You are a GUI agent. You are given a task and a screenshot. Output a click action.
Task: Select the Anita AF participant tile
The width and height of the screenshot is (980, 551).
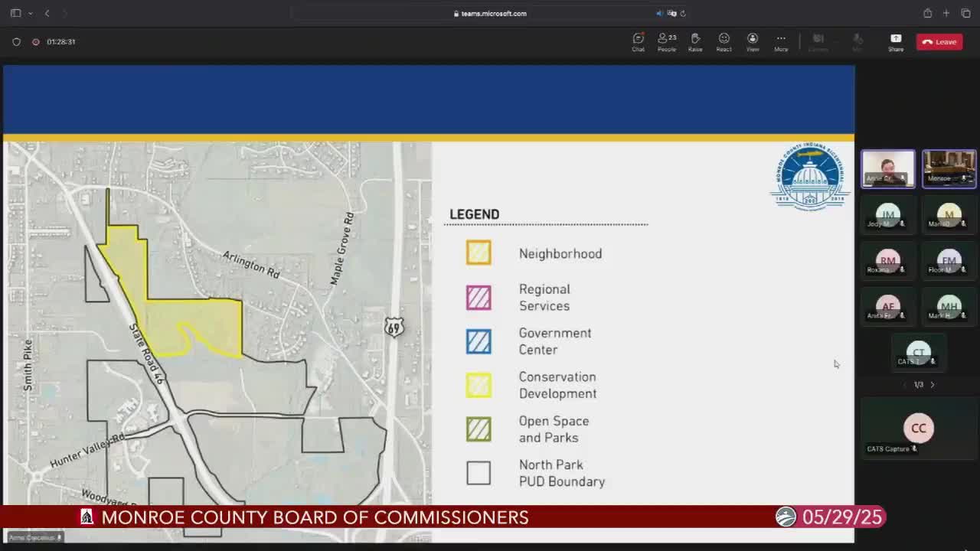click(888, 308)
